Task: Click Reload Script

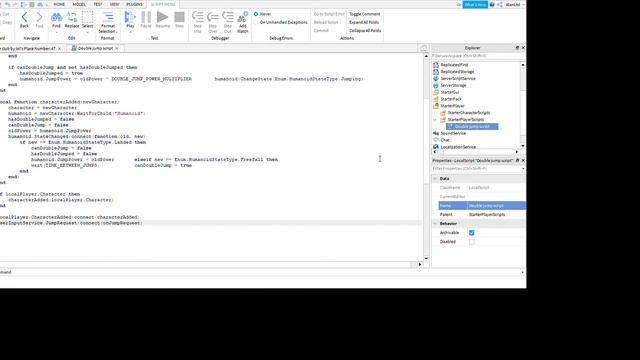Action: click(x=326, y=22)
